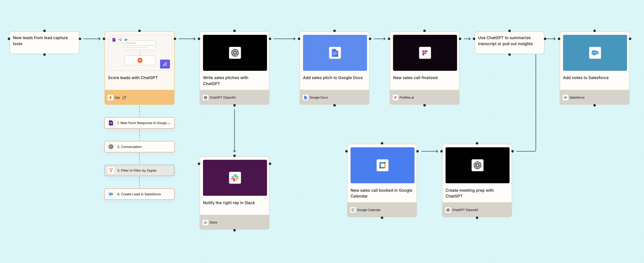The width and height of the screenshot is (644, 263).
Task: Select the New leads from lead capture tools note
Action: click(x=44, y=42)
